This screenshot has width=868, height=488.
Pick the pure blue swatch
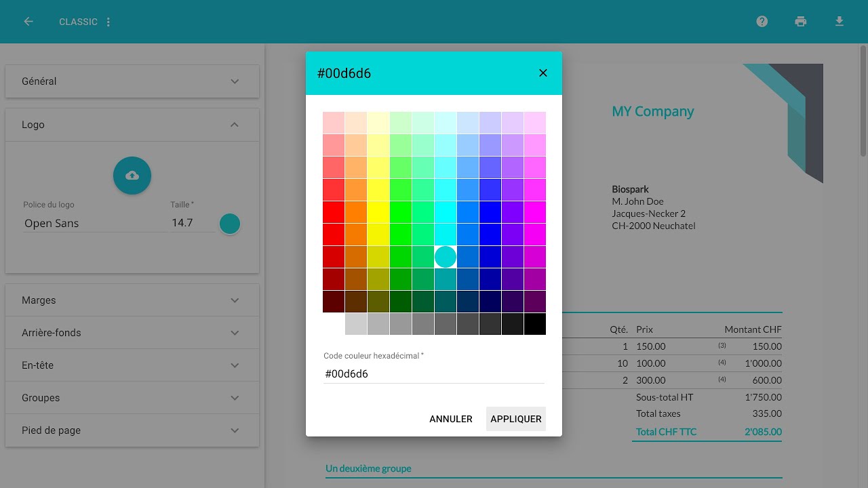(490, 212)
